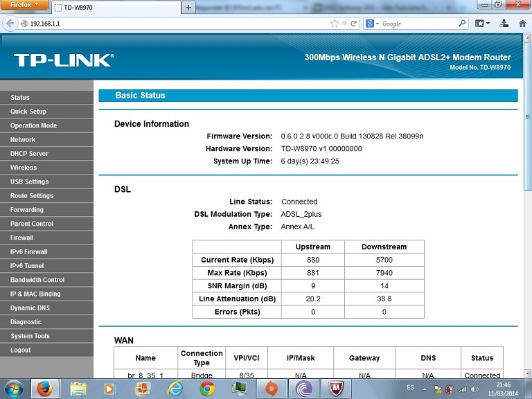Open Status in the sidebar
Image resolution: width=532 pixels, height=399 pixels.
click(x=46, y=98)
